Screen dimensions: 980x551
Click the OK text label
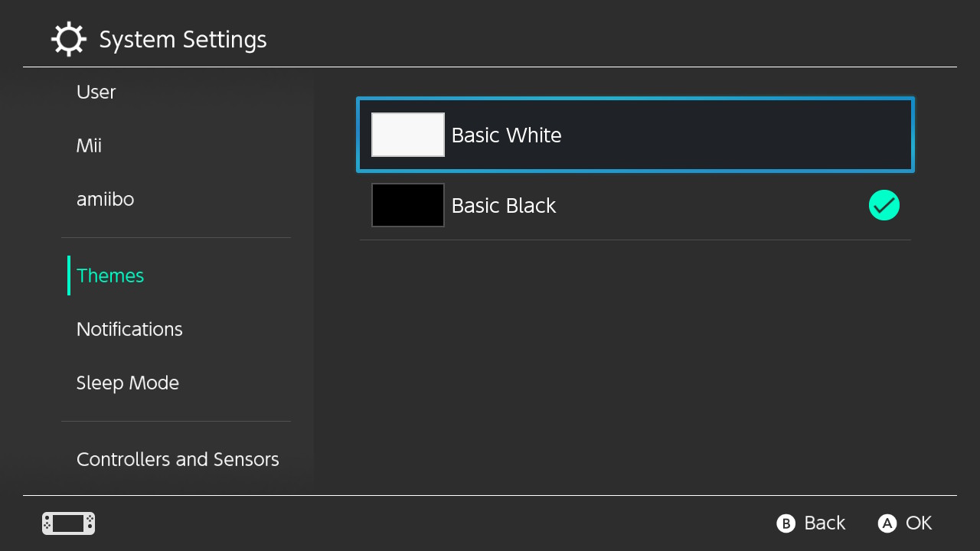click(x=919, y=523)
